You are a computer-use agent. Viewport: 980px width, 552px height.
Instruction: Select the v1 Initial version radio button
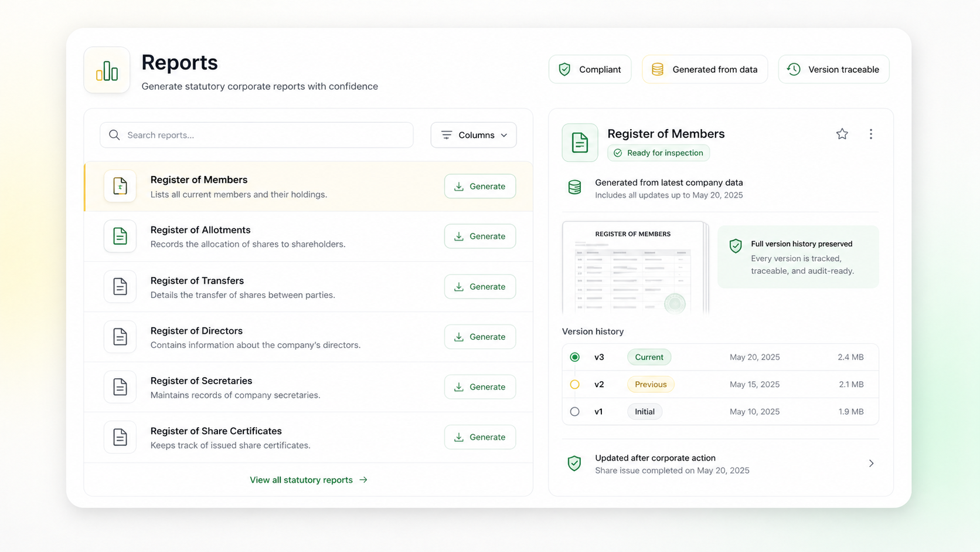pyautogui.click(x=574, y=411)
